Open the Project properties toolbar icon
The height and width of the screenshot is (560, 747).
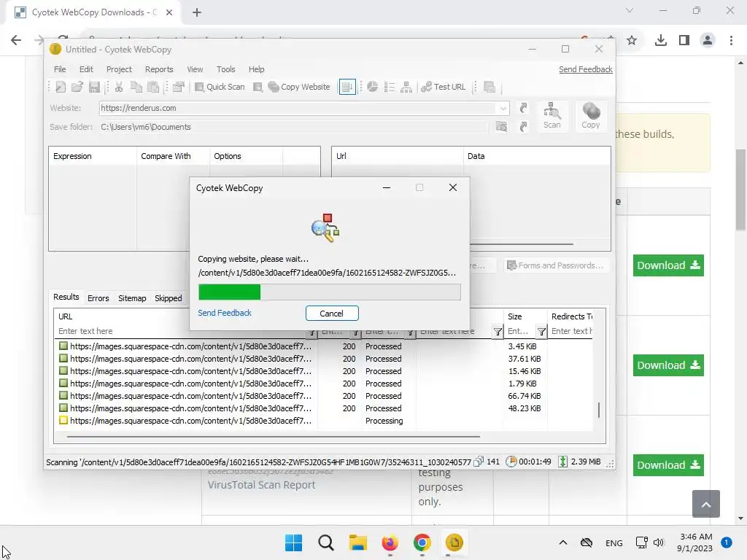[179, 87]
